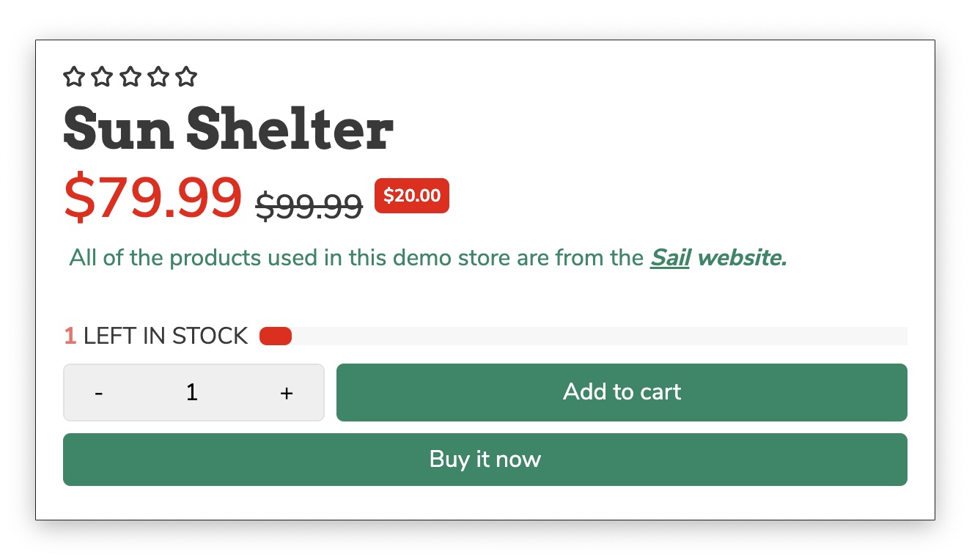The height and width of the screenshot is (560, 972).
Task: Open the underlined Sail link
Action: pos(670,258)
